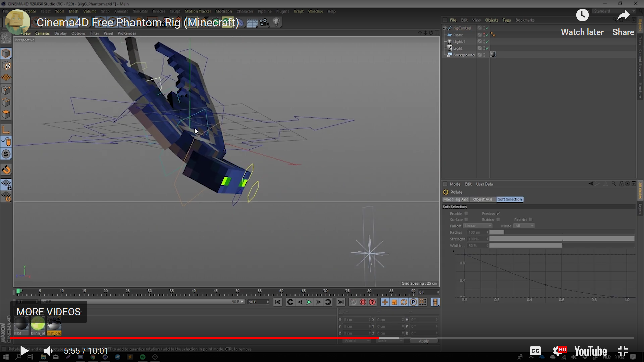Select the Texture mode checkered cube icon
Image resolution: width=644 pixels, height=362 pixels.
pos(6,66)
